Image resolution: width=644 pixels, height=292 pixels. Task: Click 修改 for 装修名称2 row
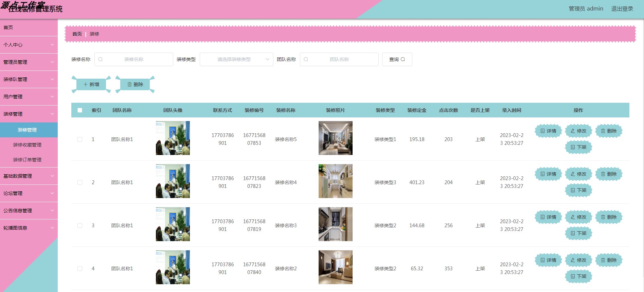click(578, 260)
